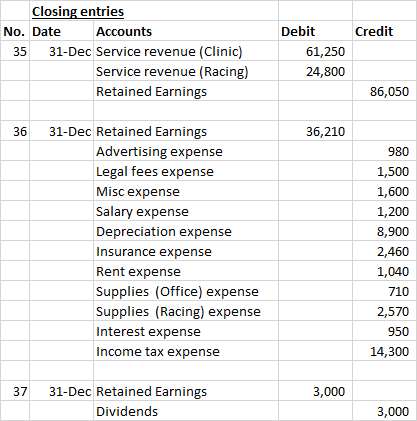Screen dimensions: 417x421
Task: Select 'Supplies (Office) expense' account cell
Action: [186, 291]
